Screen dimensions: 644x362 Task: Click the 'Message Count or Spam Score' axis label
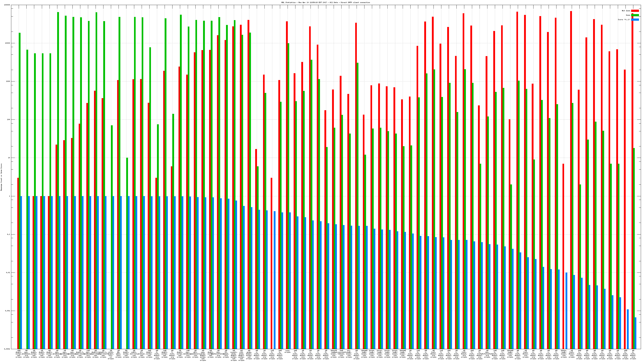(x=1, y=177)
